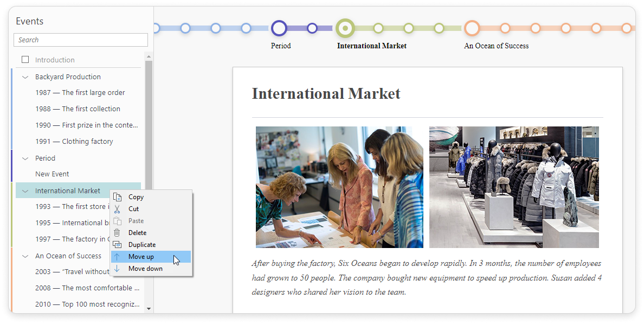644x324 pixels.
Task: Click the third small blue timeline marker
Action: [246, 28]
